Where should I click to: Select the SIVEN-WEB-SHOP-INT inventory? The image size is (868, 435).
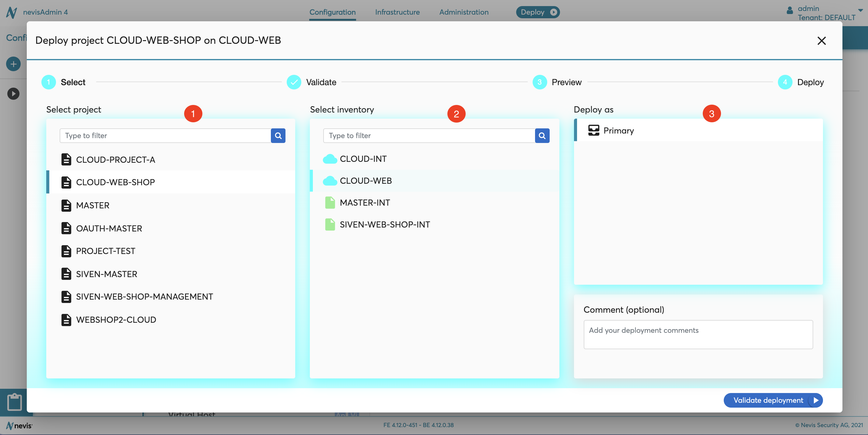(384, 224)
